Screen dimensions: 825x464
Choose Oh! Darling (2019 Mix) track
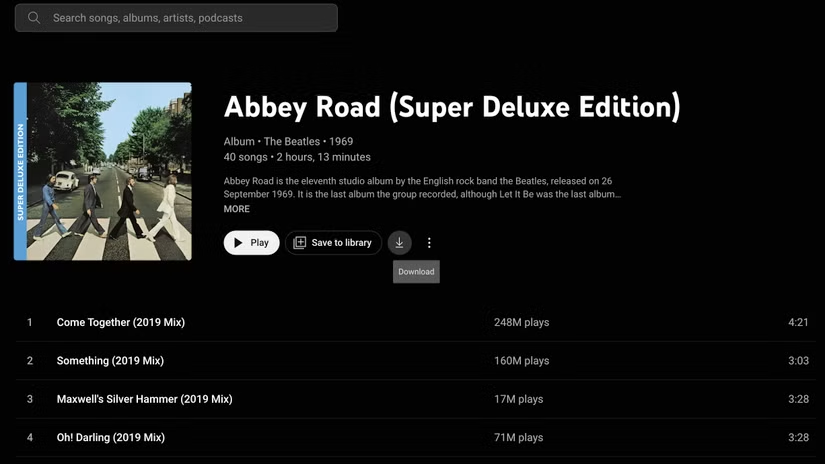pyautogui.click(x=110, y=438)
